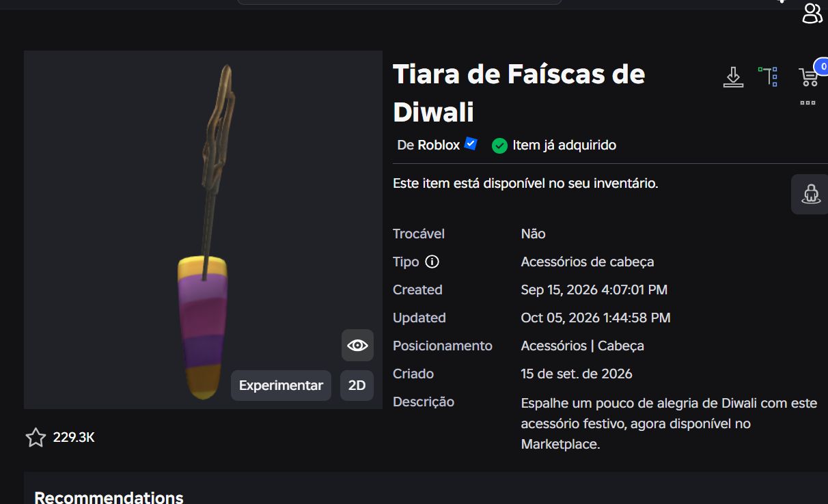Image resolution: width=828 pixels, height=504 pixels.
Task: Click the Experimentar button
Action: click(281, 385)
